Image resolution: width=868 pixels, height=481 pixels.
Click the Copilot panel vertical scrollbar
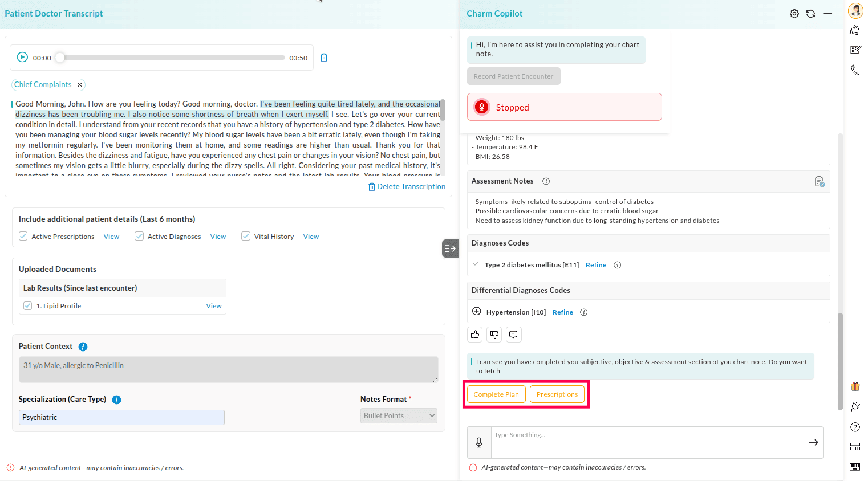coord(840,361)
